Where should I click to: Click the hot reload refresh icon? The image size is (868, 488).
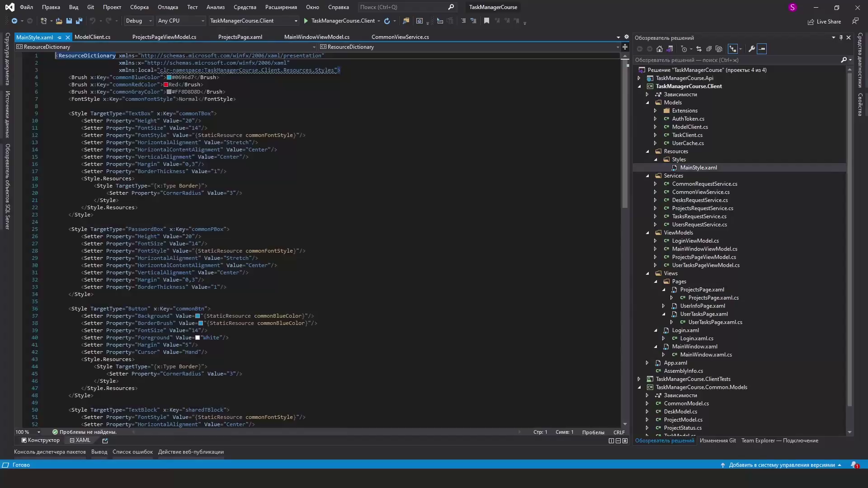387,21
